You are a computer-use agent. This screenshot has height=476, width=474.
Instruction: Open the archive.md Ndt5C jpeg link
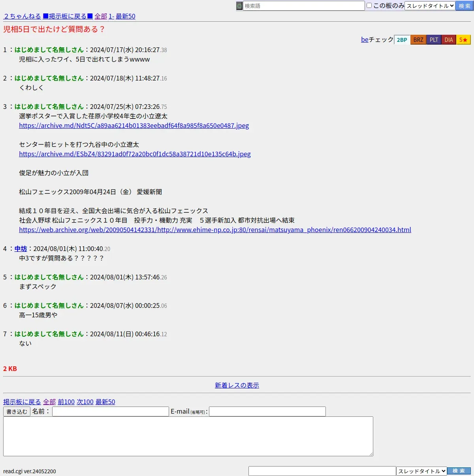134,126
